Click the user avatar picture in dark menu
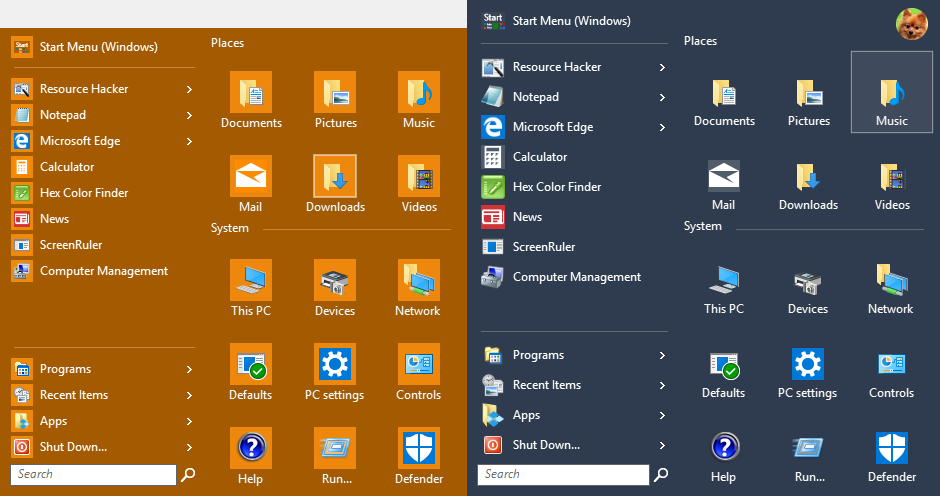The height and width of the screenshot is (496, 940). [911, 24]
